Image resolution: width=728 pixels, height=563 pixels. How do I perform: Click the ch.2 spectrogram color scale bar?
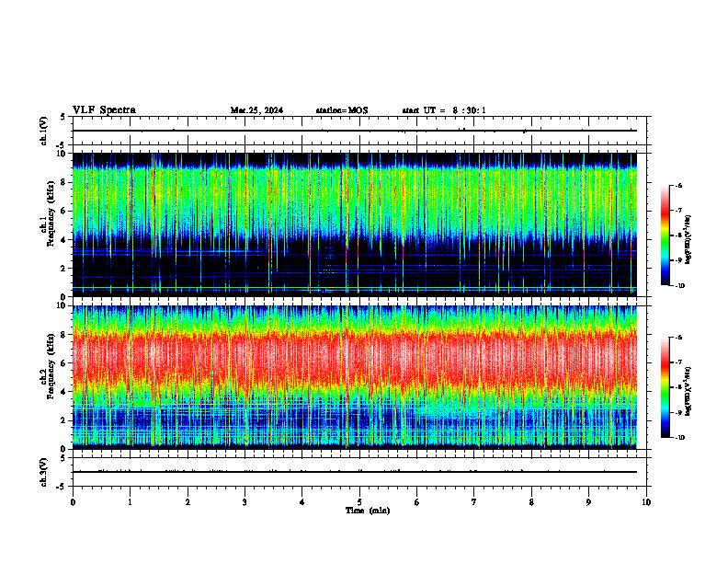tap(665, 387)
